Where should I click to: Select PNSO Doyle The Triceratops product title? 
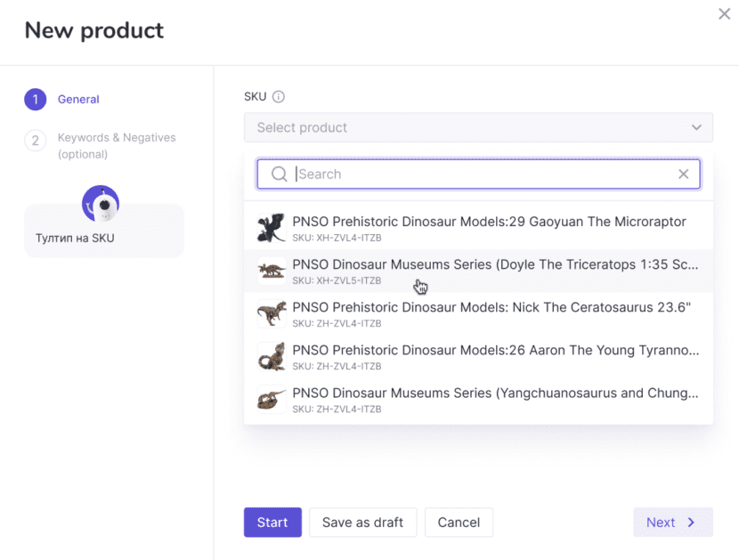pyautogui.click(x=495, y=264)
